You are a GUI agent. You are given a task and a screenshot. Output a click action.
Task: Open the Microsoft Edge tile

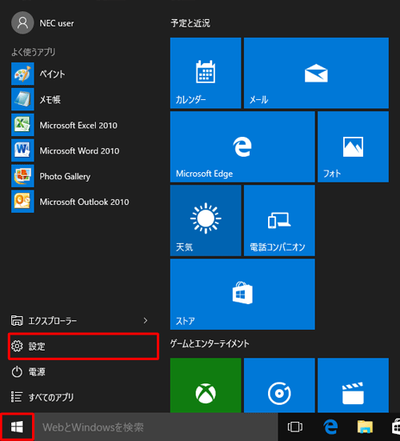tap(242, 147)
